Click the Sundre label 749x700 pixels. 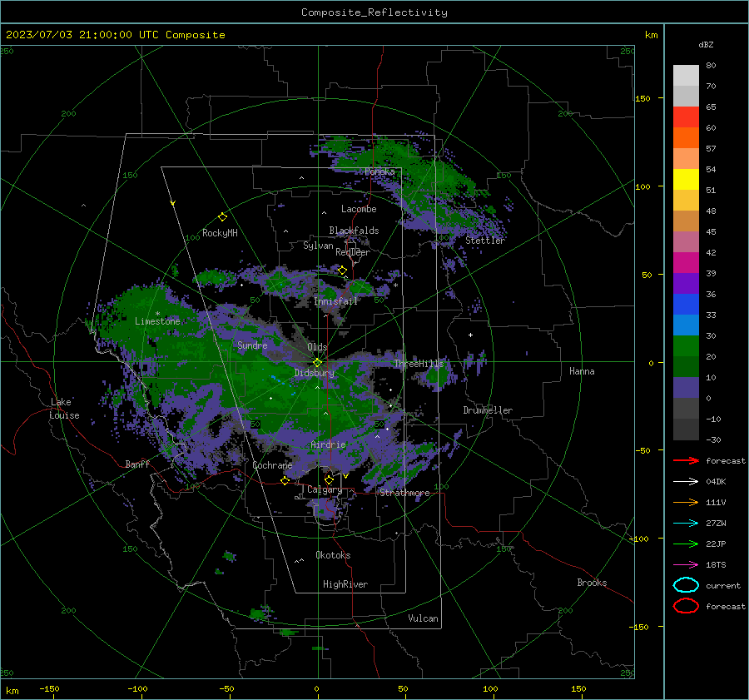252,345
